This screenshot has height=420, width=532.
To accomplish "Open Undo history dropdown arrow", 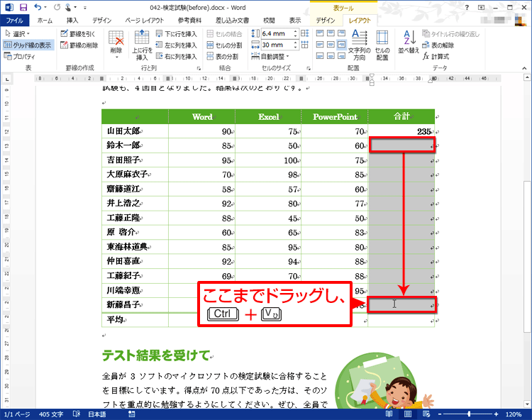I will pyautogui.click(x=45, y=7).
